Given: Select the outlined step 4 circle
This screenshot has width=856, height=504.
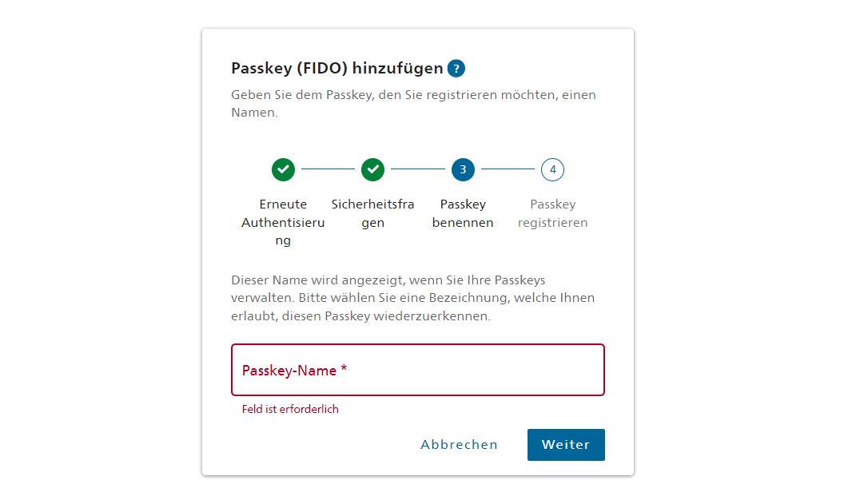Looking at the screenshot, I should click(x=552, y=169).
